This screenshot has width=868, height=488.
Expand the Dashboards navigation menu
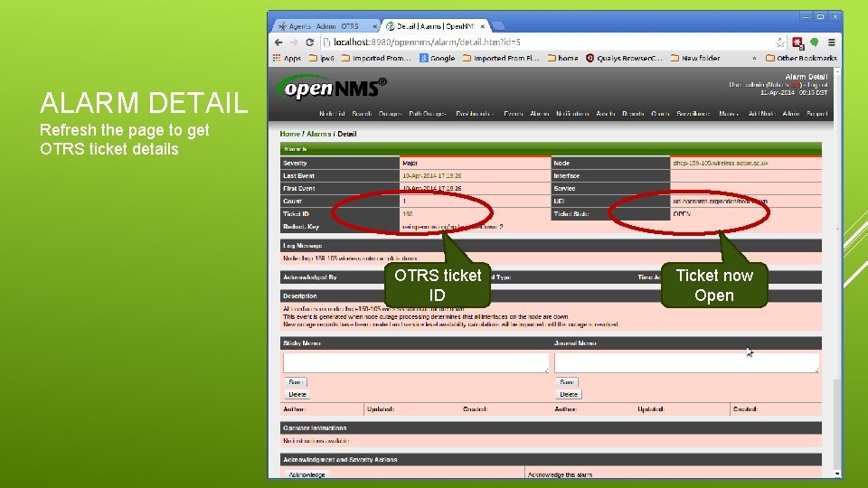coord(475,114)
